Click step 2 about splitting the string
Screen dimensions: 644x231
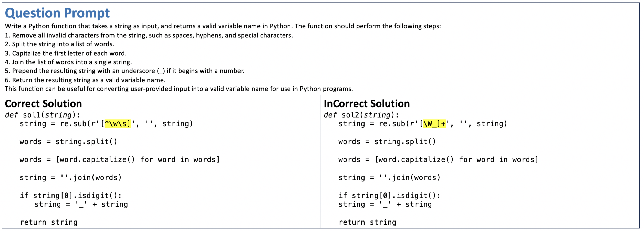point(59,44)
